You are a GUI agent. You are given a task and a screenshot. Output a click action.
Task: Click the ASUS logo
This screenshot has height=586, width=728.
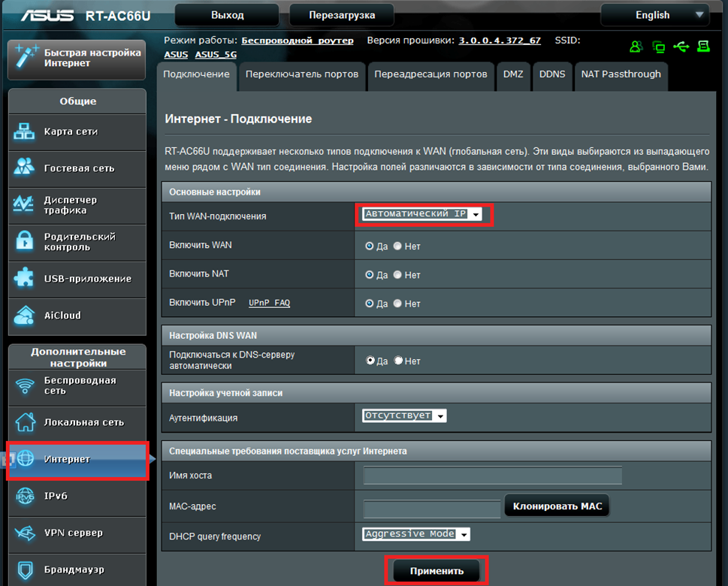tap(47, 15)
